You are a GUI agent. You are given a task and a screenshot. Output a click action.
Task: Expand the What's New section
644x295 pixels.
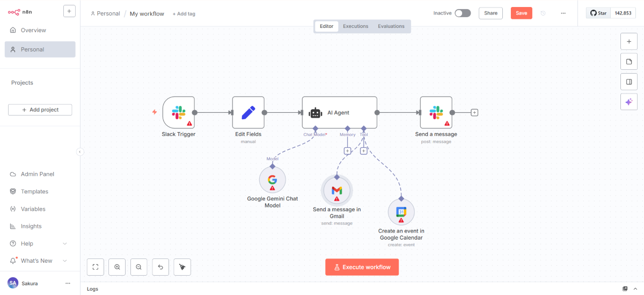coord(65,261)
